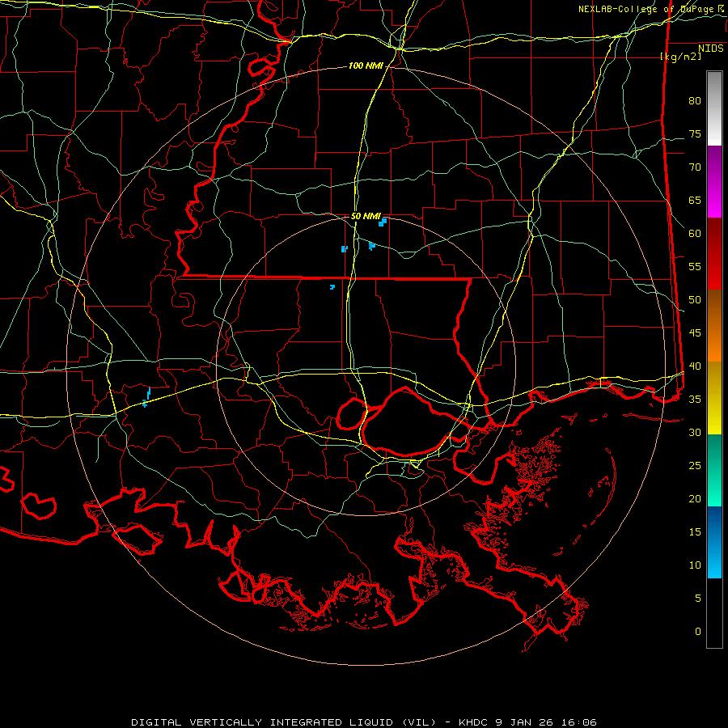Viewport: 728px width, 728px height.
Task: Select the blue segment of color scale
Action: click(x=714, y=542)
